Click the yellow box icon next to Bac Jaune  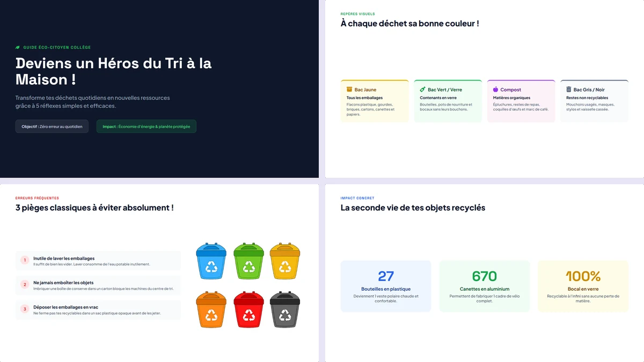(x=349, y=90)
